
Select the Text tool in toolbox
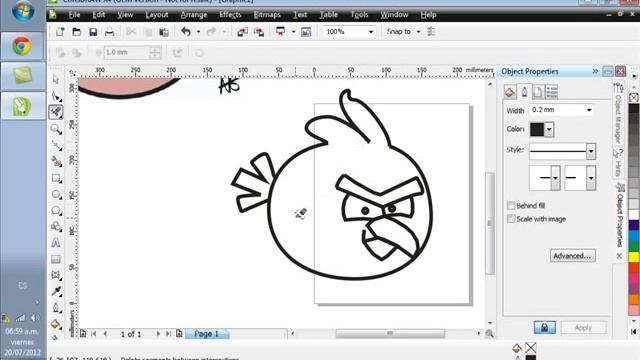(56, 243)
